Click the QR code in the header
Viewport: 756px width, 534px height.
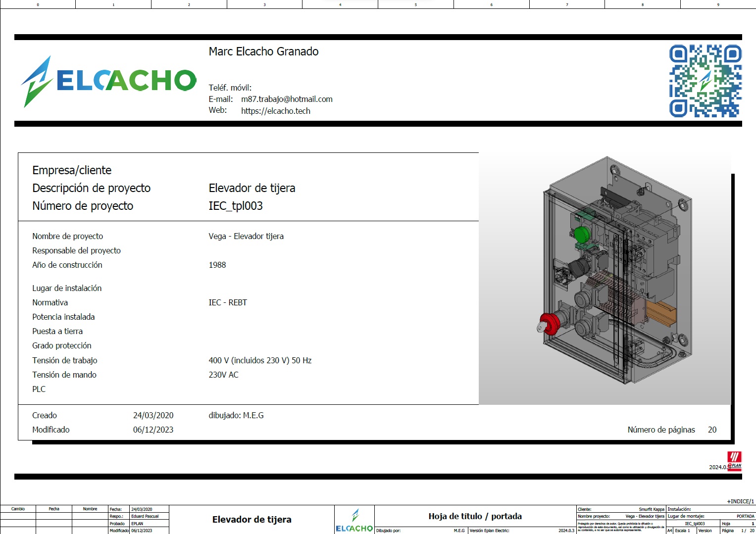pyautogui.click(x=705, y=81)
